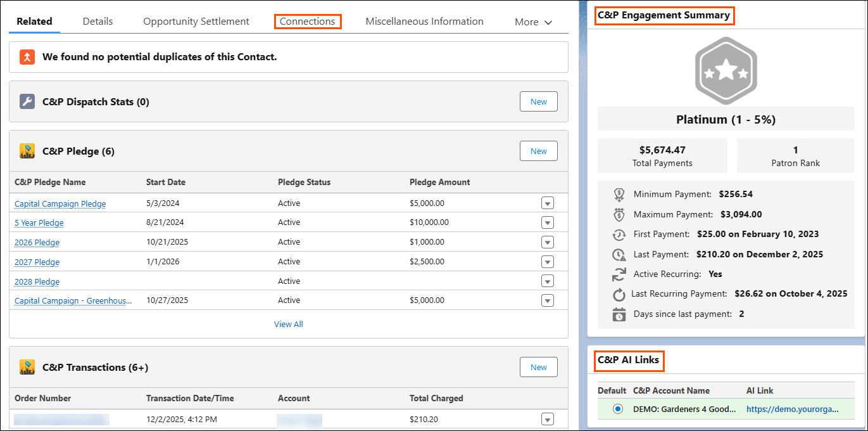Open the Connections tab
Screen dimensions: 868x431
point(308,21)
